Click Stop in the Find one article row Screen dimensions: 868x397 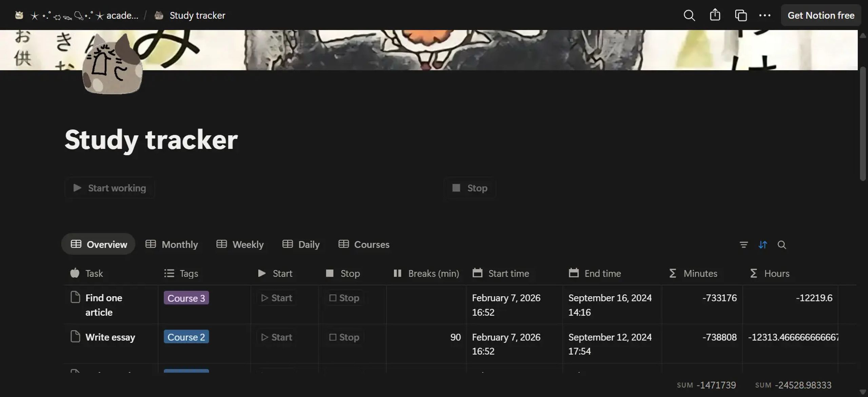(x=344, y=298)
